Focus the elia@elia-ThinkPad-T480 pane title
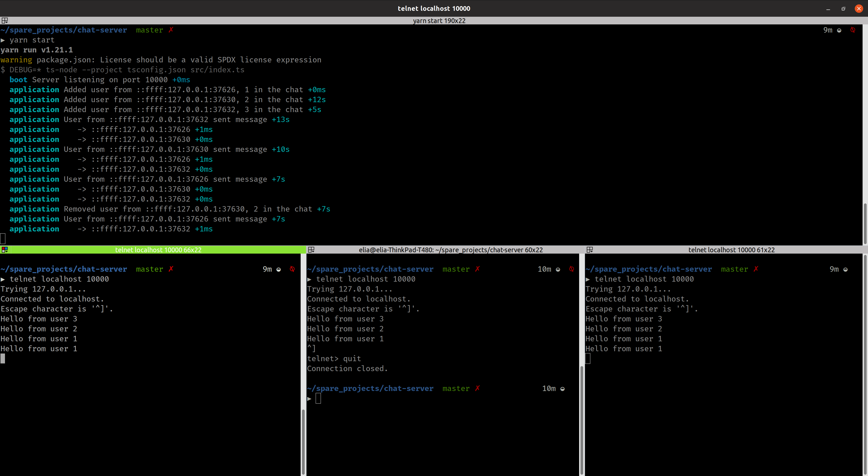 pyautogui.click(x=451, y=250)
